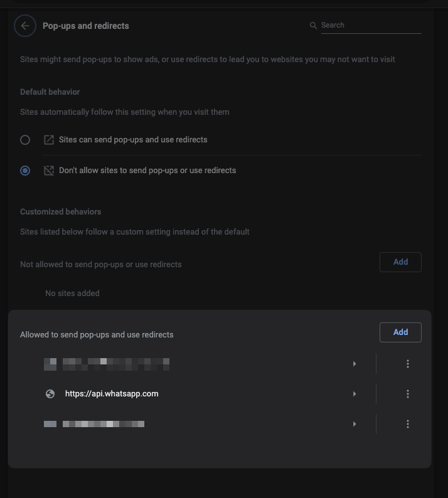Open more actions menu for api.whatsapp.com

(408, 394)
